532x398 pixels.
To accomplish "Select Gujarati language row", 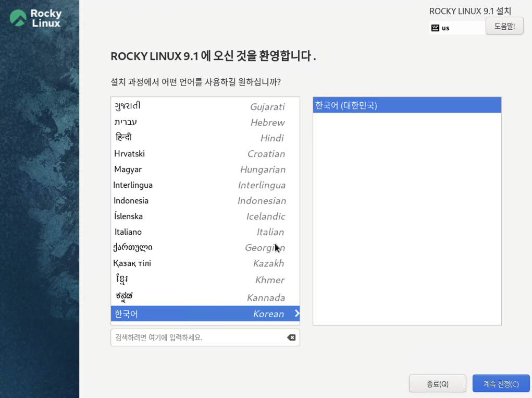I will click(x=205, y=106).
